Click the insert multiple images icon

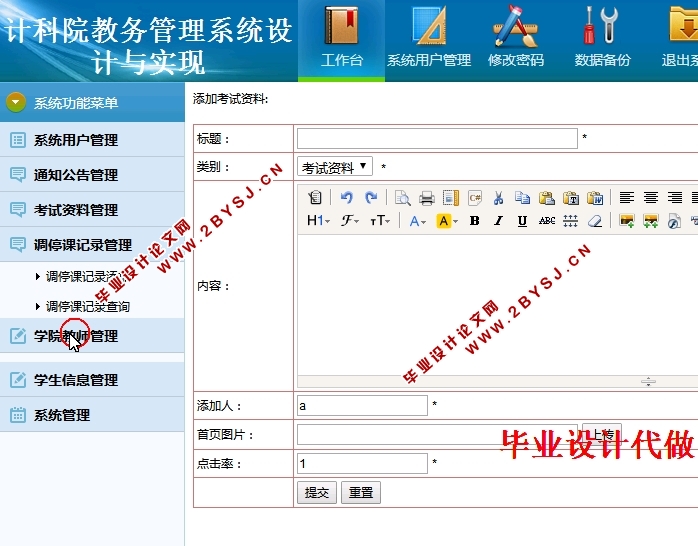[650, 221]
